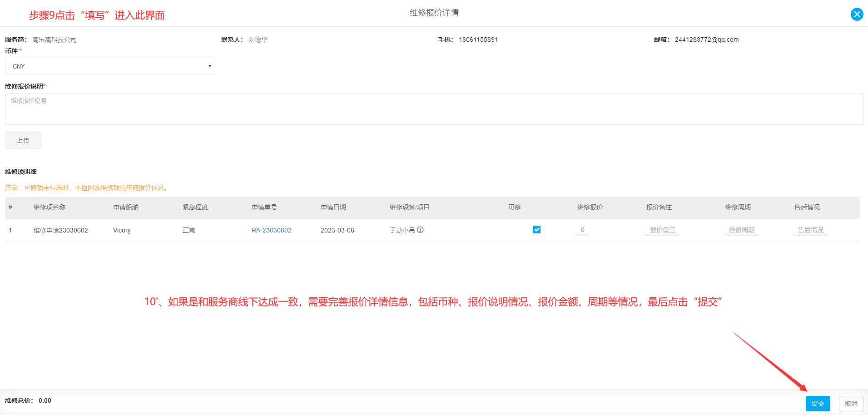Click the 维修周期 input in row 1
868x415 pixels.
tap(742, 230)
